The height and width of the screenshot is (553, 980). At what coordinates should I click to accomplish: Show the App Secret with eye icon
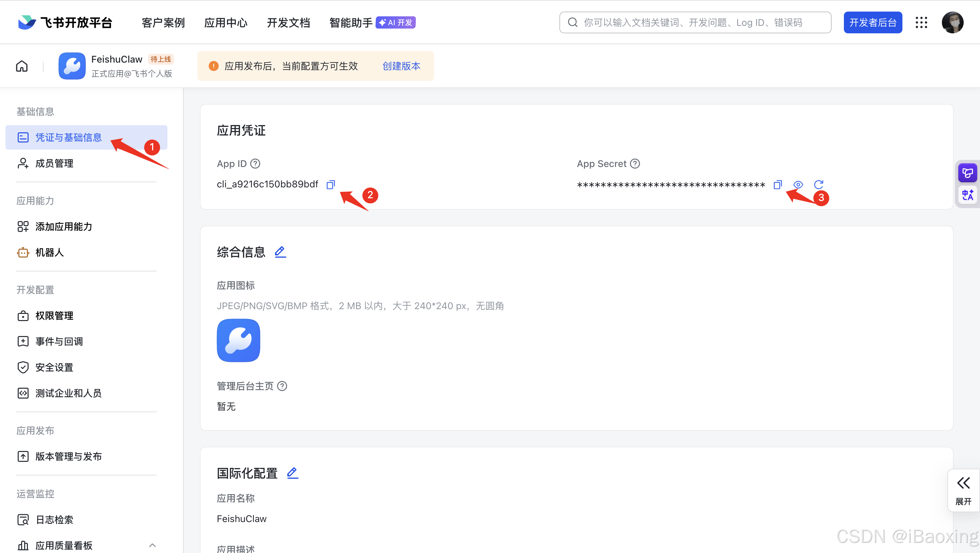[x=798, y=184]
